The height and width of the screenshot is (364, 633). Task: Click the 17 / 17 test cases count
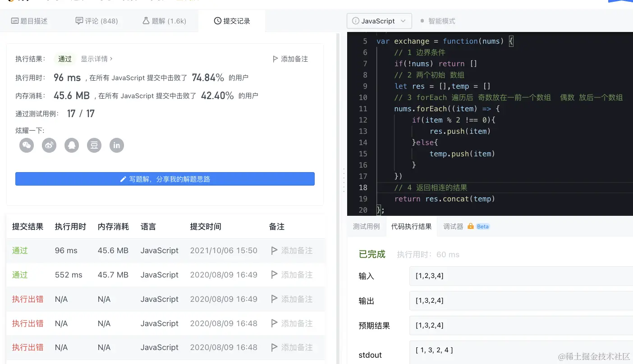[x=81, y=114]
